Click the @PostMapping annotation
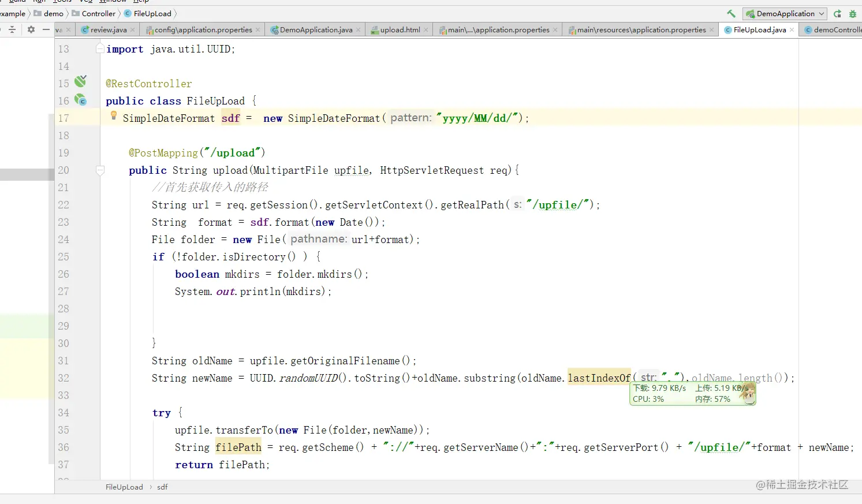862x504 pixels. pyautogui.click(x=163, y=153)
